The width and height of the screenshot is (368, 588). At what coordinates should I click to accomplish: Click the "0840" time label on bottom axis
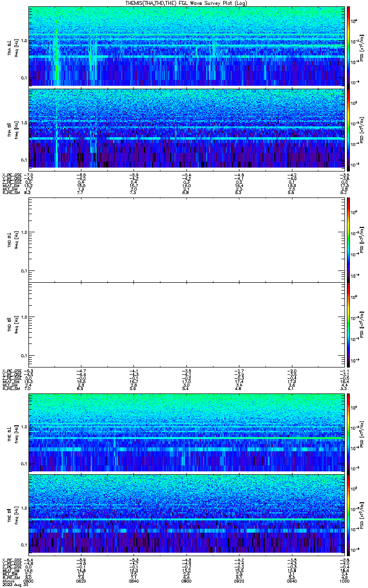(134, 581)
